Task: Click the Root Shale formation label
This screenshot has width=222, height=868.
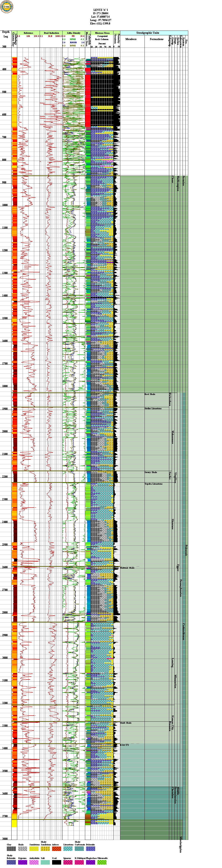Action: tap(150, 394)
